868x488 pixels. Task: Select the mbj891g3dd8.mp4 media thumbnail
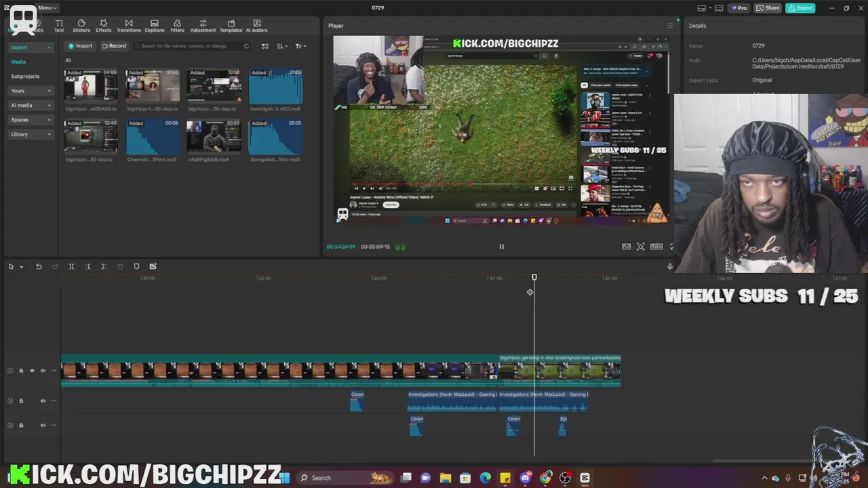click(x=214, y=137)
